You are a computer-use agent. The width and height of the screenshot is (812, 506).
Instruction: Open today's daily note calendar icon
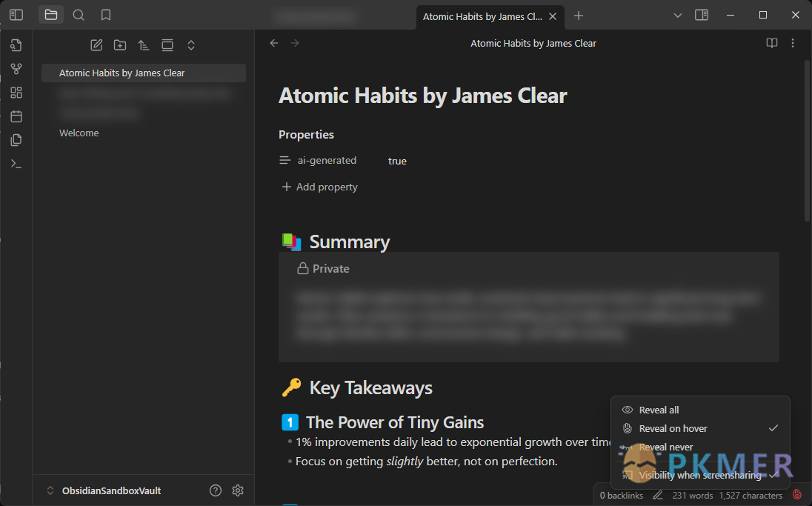click(16, 116)
